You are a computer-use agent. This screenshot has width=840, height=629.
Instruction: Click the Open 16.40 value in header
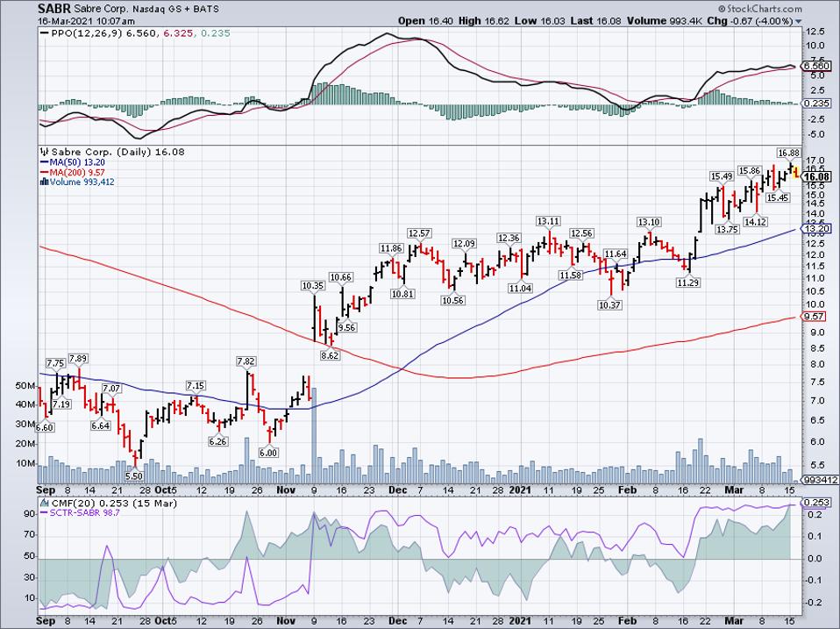[425, 21]
